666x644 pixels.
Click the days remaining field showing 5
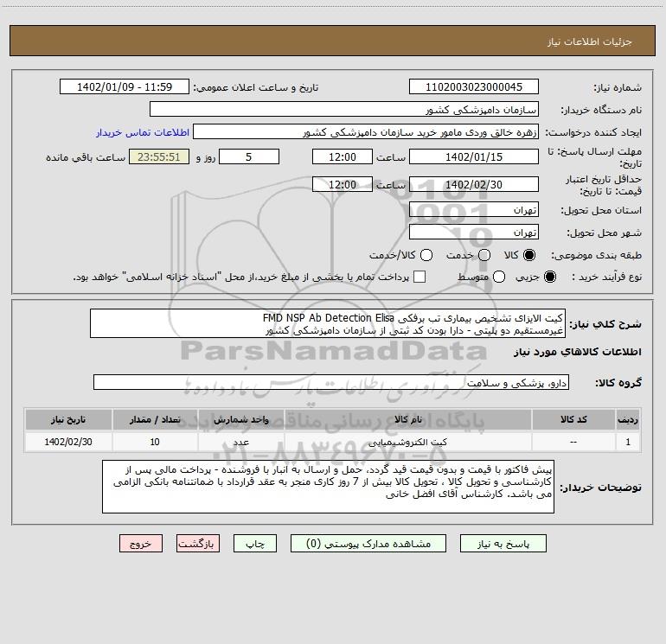pyautogui.click(x=249, y=156)
